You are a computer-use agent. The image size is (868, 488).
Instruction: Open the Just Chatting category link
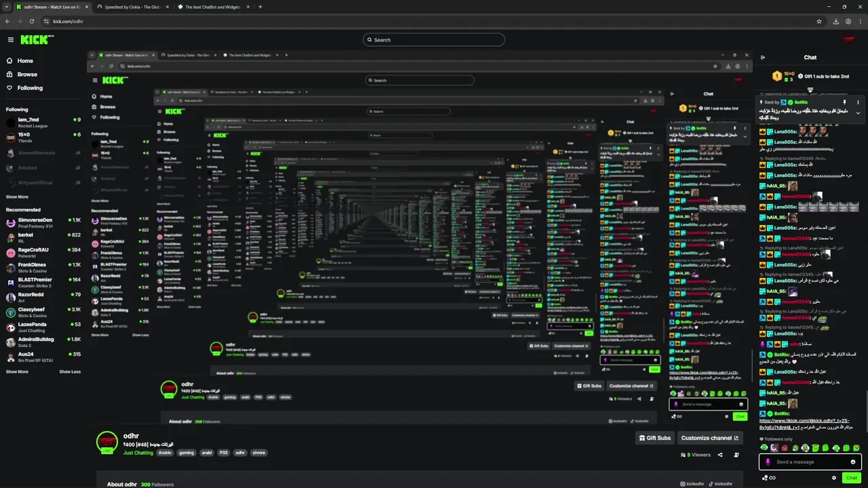(x=138, y=453)
